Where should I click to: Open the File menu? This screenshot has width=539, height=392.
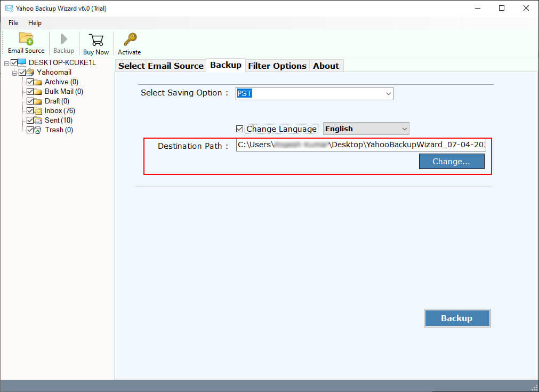pyautogui.click(x=13, y=23)
